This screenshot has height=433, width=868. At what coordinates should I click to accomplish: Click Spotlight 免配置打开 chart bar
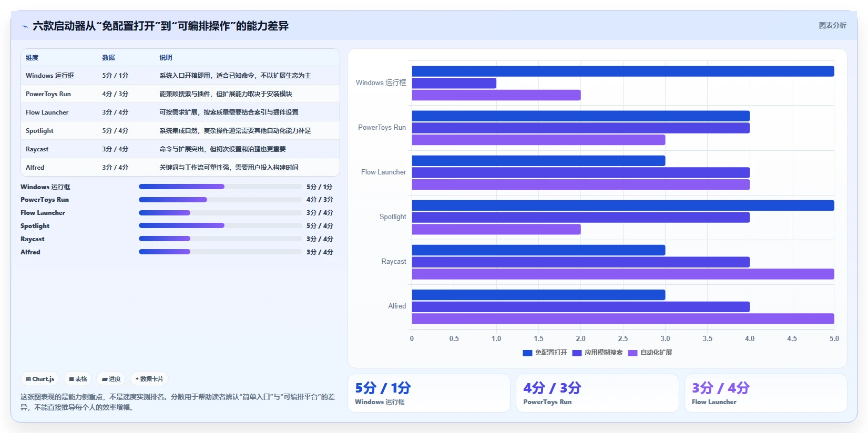pos(623,205)
